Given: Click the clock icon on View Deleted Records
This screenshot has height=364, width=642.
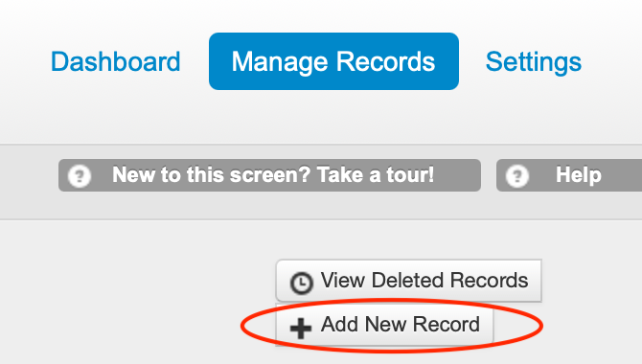Looking at the screenshot, I should 301,283.
